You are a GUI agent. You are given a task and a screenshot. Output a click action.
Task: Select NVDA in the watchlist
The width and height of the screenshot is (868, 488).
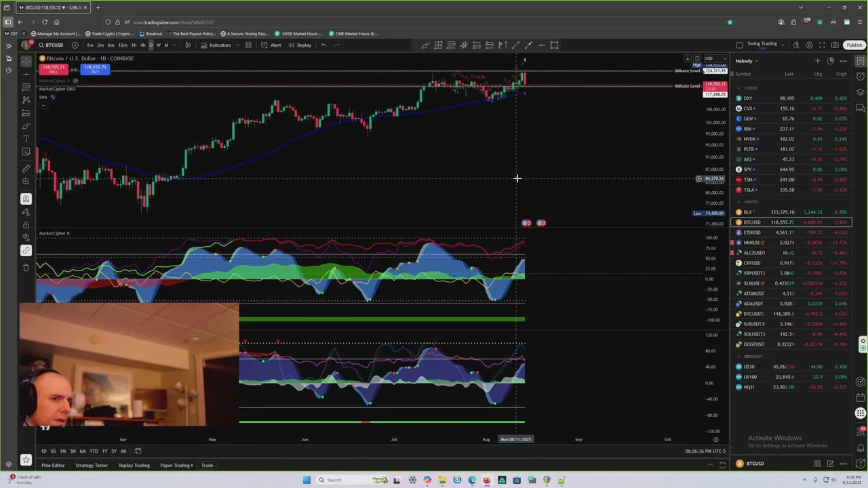coord(791,139)
